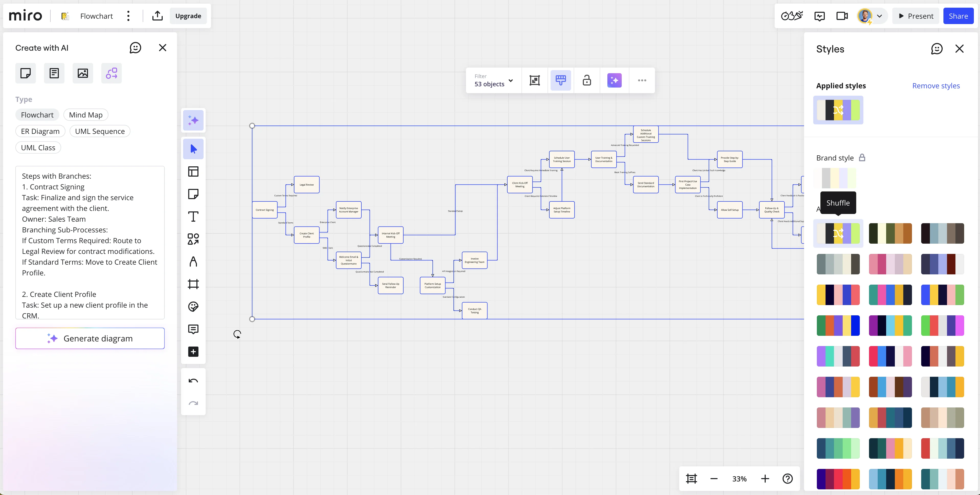The height and width of the screenshot is (495, 980).
Task: Click the undo arrow
Action: (193, 381)
